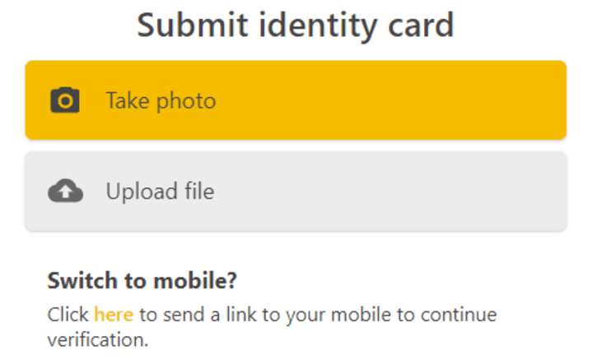Image resolution: width=593 pixels, height=364 pixels.
Task: Click the "Take photo" label text
Action: (x=161, y=101)
